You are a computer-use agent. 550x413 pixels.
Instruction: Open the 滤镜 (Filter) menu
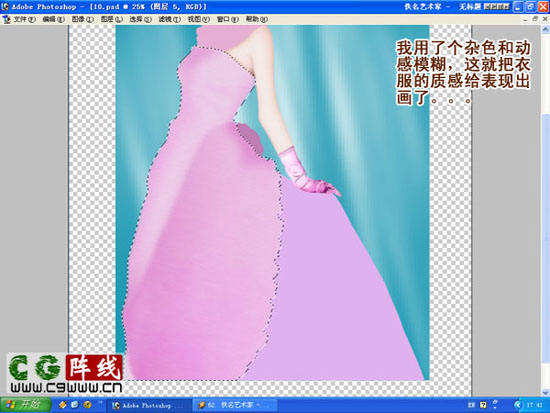coord(169,19)
